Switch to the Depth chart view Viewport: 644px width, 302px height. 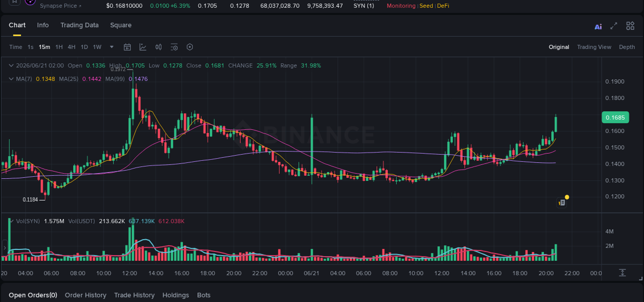(x=627, y=47)
